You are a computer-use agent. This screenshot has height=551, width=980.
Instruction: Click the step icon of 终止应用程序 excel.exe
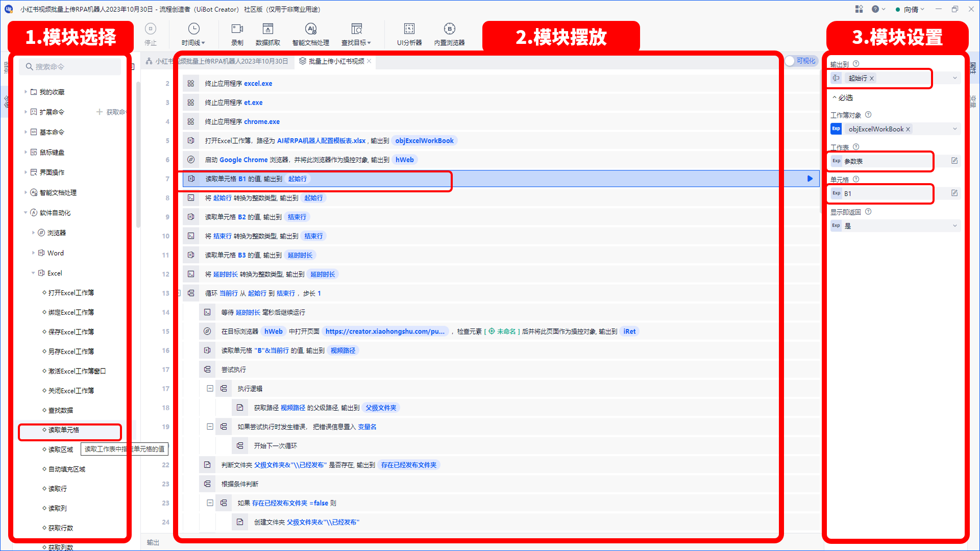pyautogui.click(x=191, y=83)
